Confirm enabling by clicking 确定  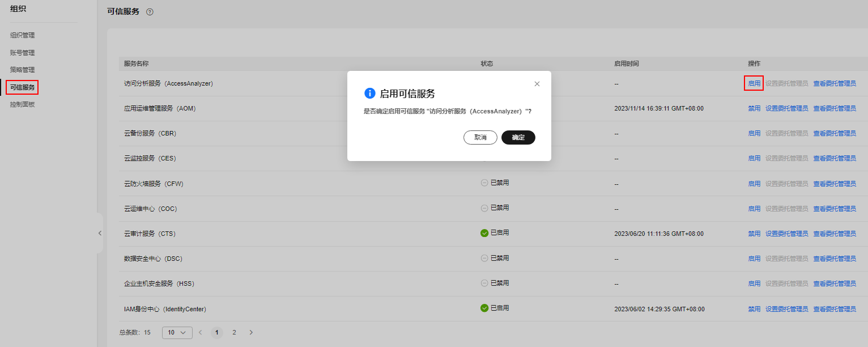pyautogui.click(x=518, y=137)
